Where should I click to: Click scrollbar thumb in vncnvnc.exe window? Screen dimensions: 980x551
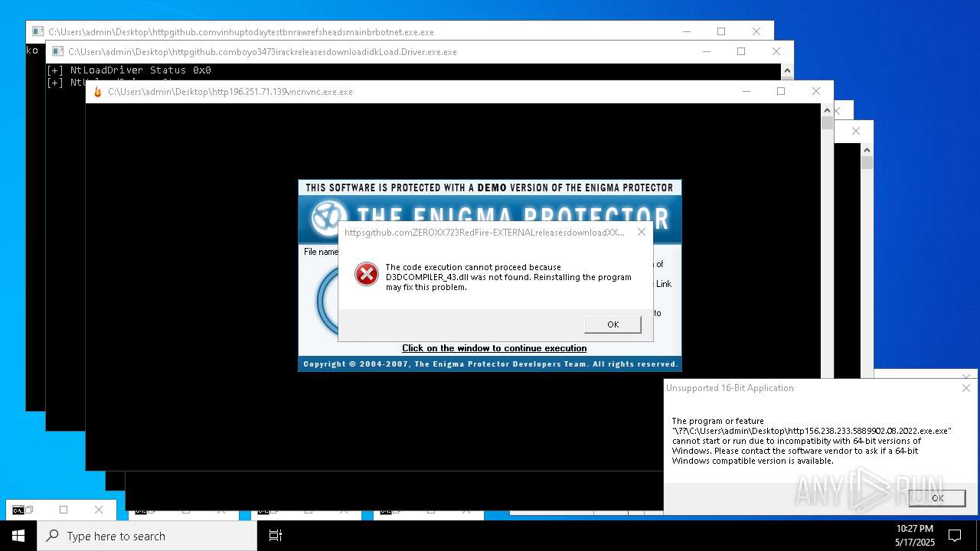tap(827, 123)
